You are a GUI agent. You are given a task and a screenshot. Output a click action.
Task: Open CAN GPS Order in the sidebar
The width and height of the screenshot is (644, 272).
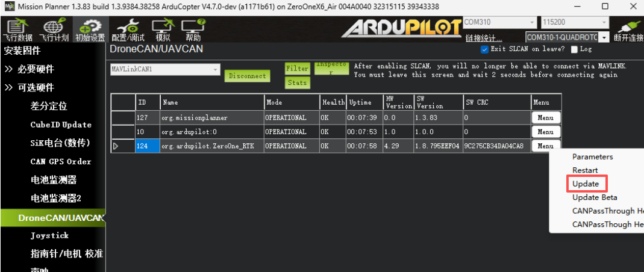coord(61,162)
